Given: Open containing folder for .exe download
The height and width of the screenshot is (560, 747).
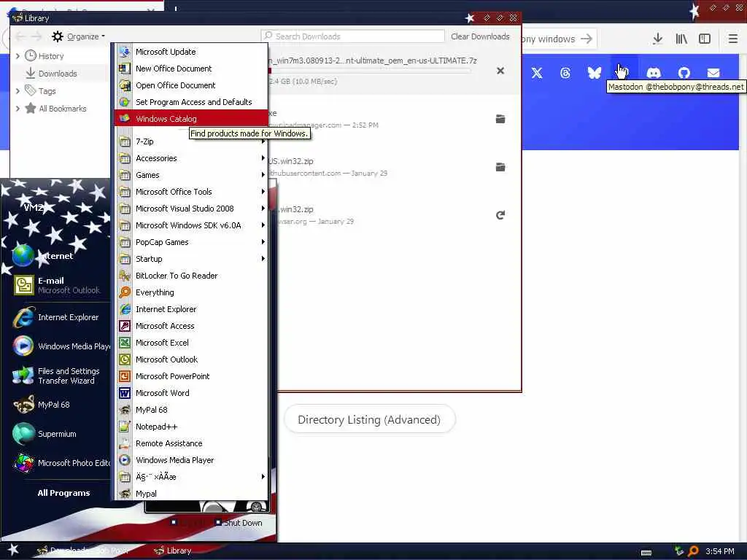Looking at the screenshot, I should tap(500, 119).
